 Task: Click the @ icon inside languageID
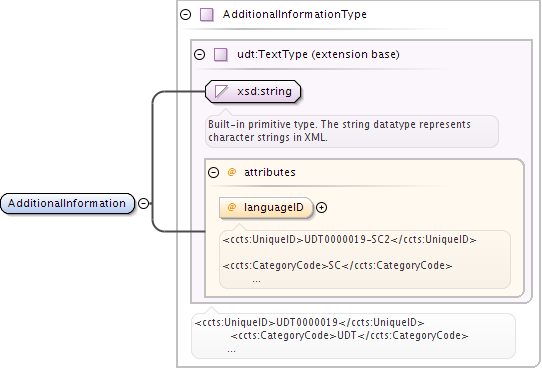pos(232,207)
